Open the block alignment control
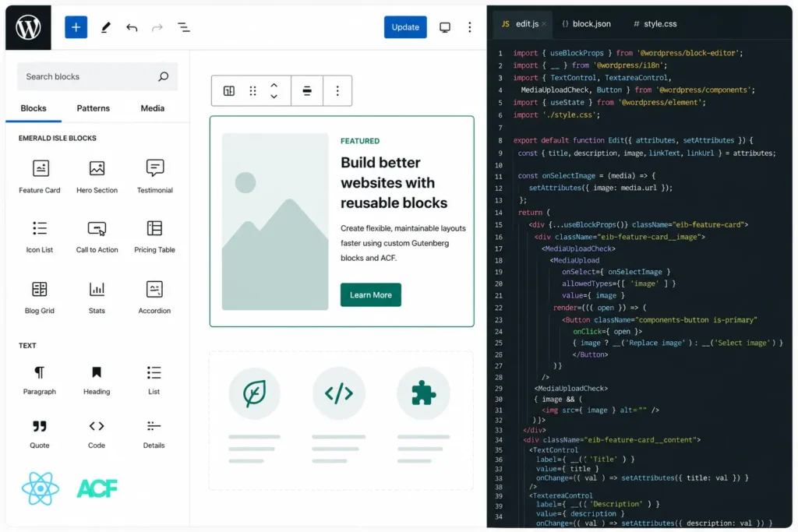This screenshot has height=532, width=798. click(x=307, y=90)
